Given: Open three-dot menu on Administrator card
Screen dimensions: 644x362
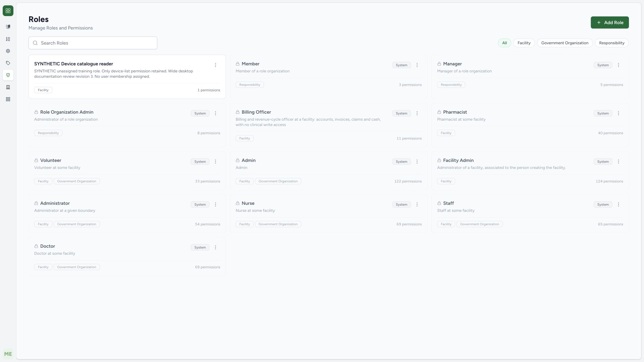Looking at the screenshot, I should (215, 204).
